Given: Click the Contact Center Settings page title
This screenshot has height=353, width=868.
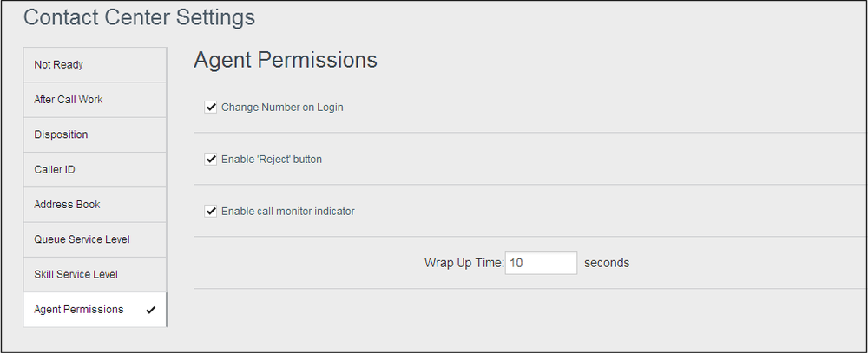Looking at the screenshot, I should click(139, 16).
